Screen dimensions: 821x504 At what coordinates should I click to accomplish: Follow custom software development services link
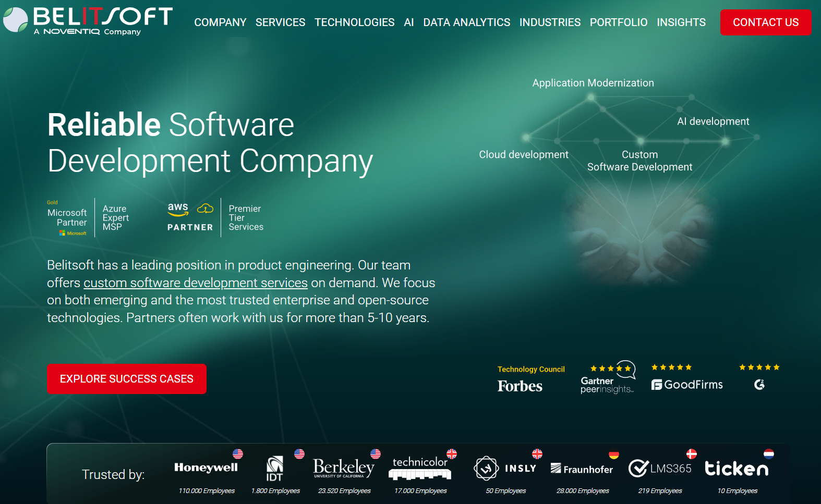pos(196,282)
